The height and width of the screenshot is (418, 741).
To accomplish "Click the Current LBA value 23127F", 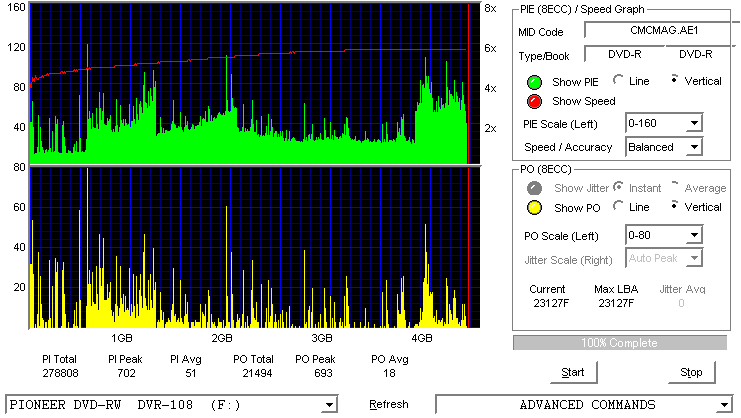I will click(551, 303).
